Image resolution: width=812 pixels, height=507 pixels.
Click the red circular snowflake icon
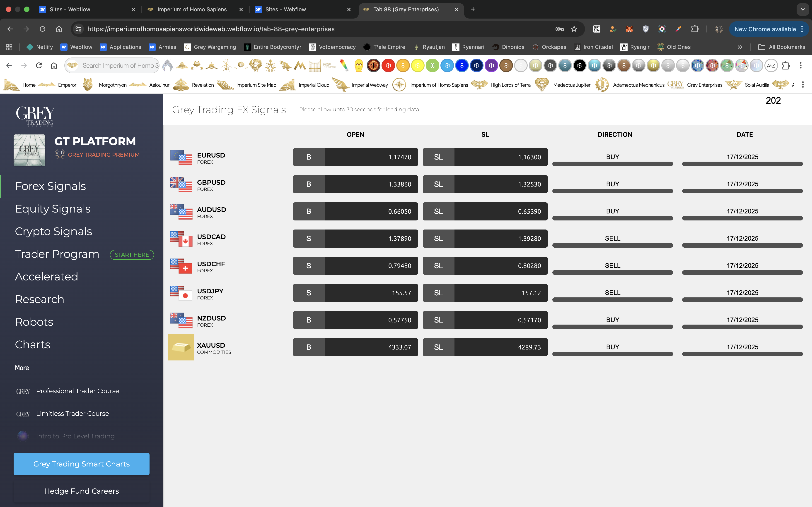388,66
